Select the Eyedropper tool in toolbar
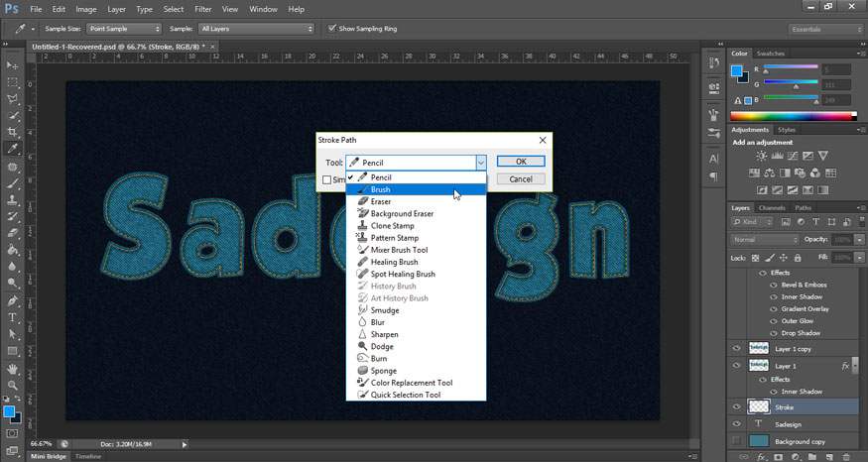868x462 pixels. [12, 149]
